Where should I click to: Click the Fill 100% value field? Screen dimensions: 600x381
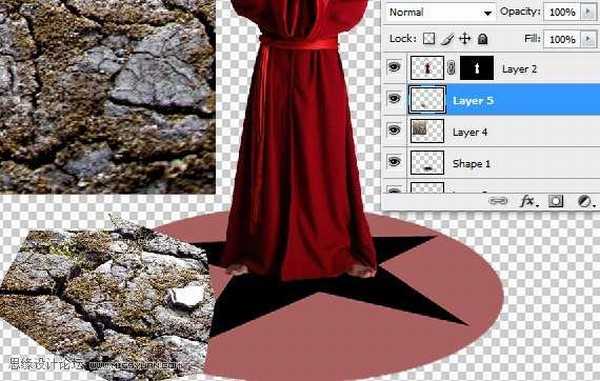(x=562, y=39)
